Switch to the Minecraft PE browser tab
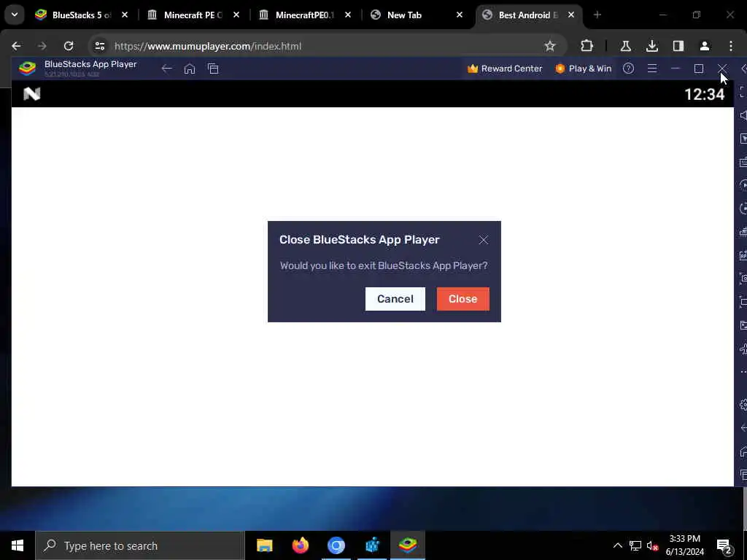This screenshot has height=560, width=747. pyautogui.click(x=186, y=15)
